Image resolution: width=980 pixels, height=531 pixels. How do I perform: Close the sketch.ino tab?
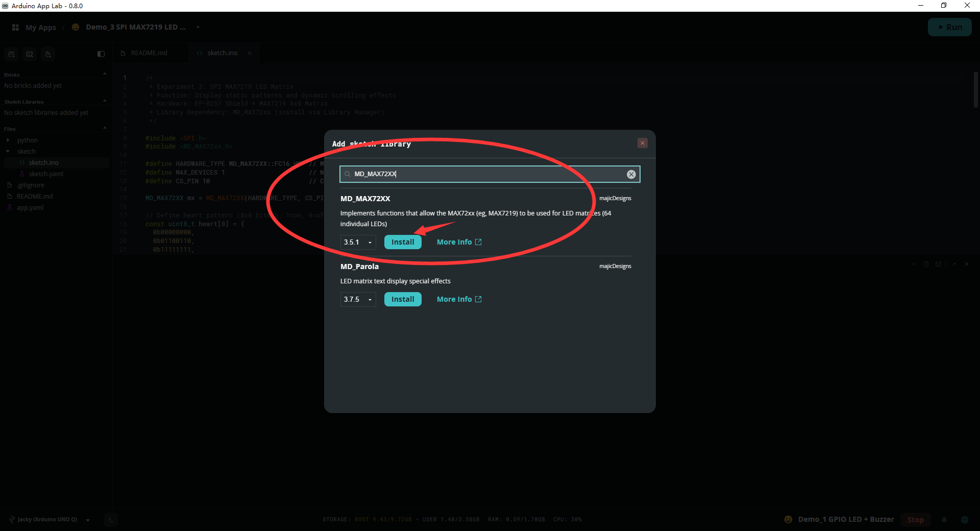[x=250, y=53]
